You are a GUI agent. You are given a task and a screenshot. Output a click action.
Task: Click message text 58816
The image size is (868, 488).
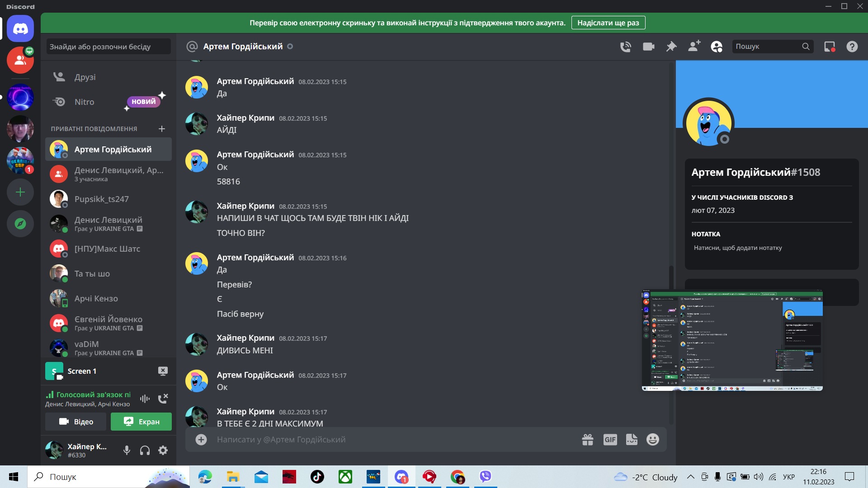228,182
